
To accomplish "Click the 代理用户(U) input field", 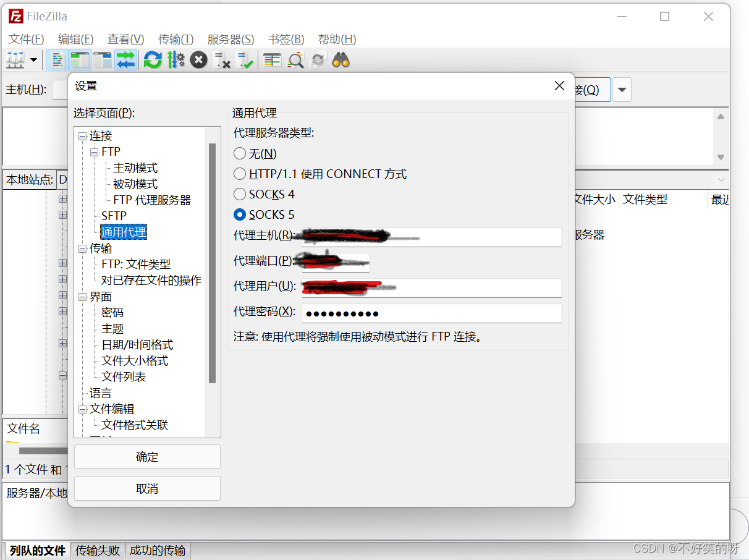I will [432, 287].
